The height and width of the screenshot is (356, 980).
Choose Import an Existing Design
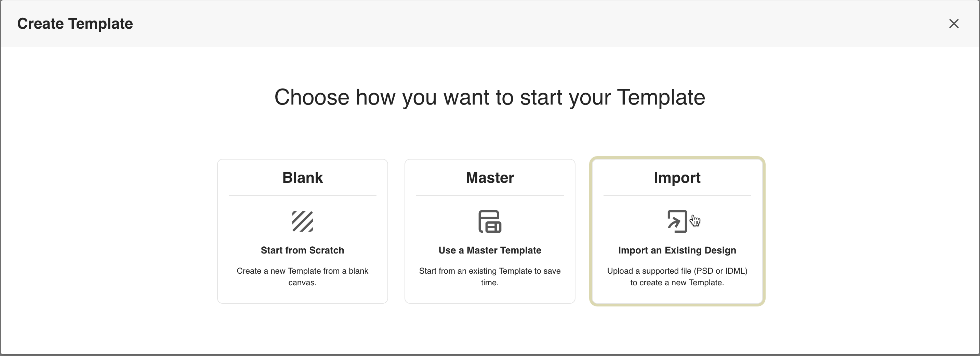click(x=677, y=250)
